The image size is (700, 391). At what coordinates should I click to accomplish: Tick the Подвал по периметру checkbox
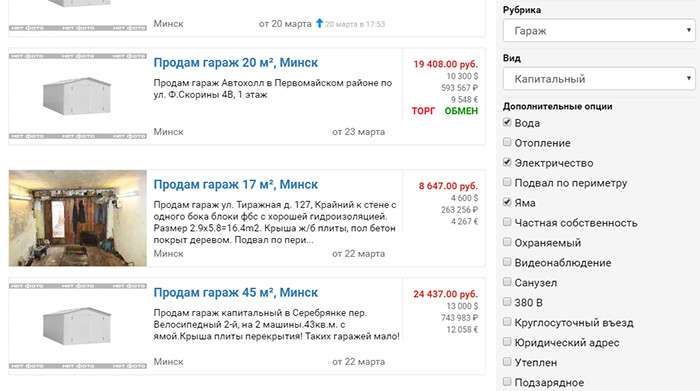pyautogui.click(x=507, y=182)
